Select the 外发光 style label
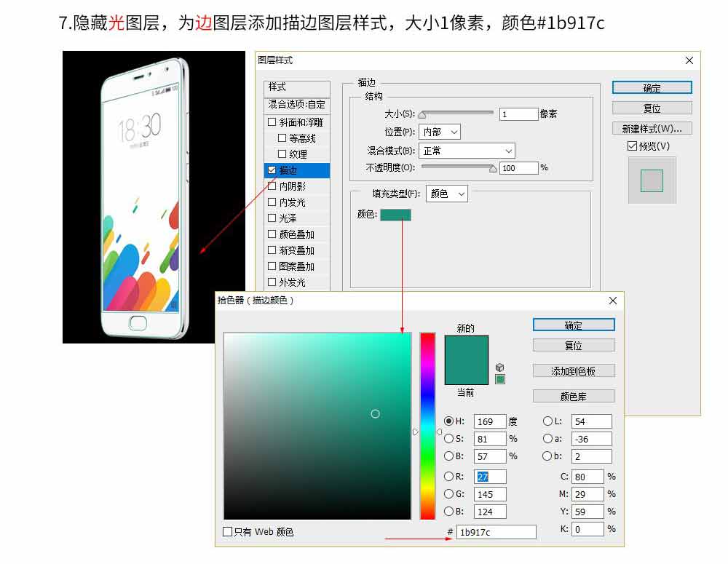Image resolution: width=728 pixels, height=564 pixels. [x=293, y=282]
